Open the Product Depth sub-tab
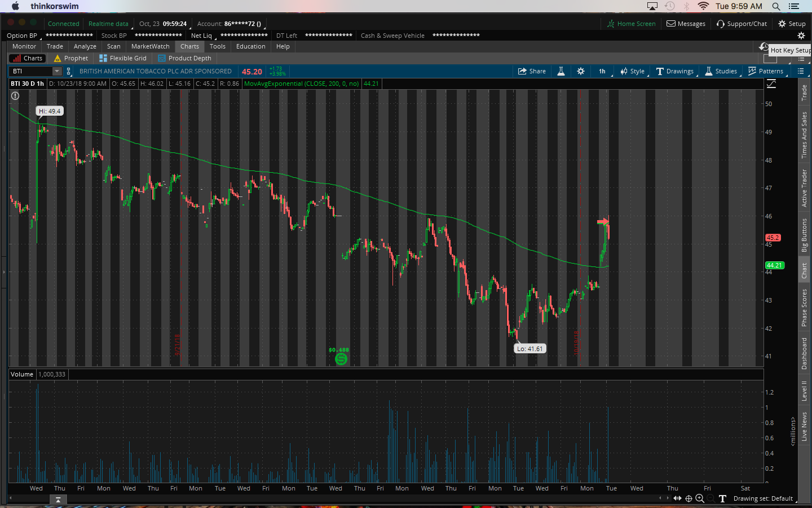 click(x=185, y=58)
